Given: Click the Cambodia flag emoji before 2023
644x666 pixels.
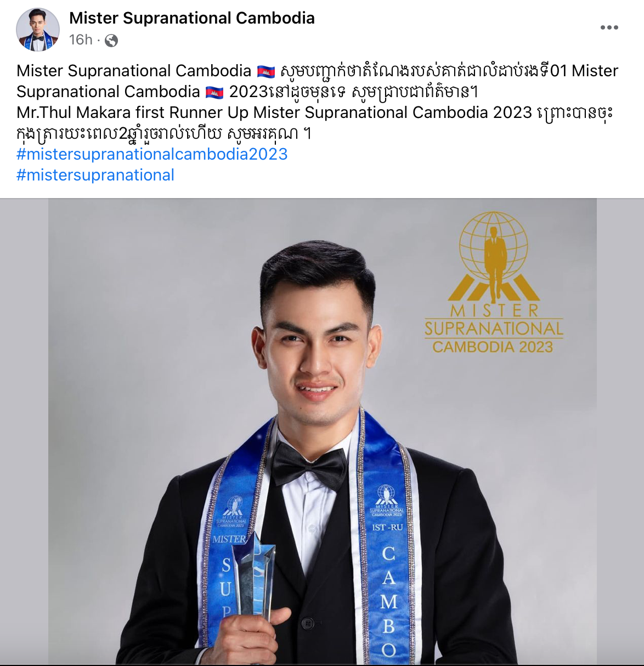Looking at the screenshot, I should [x=214, y=92].
